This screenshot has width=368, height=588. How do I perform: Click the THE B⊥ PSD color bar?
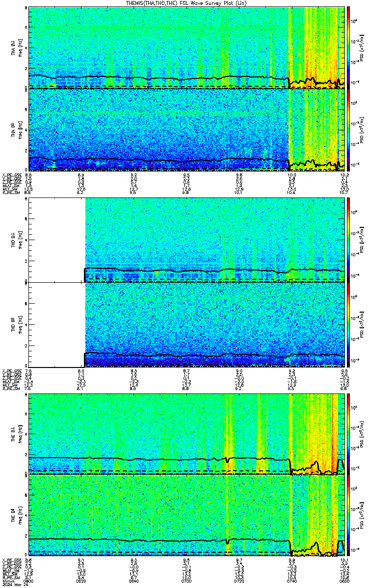(349, 434)
